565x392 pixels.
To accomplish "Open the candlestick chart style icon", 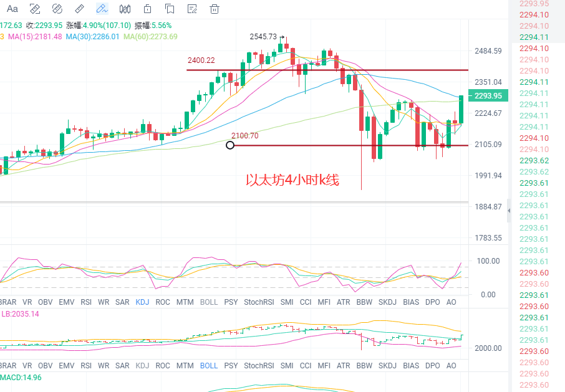I will [x=125, y=9].
